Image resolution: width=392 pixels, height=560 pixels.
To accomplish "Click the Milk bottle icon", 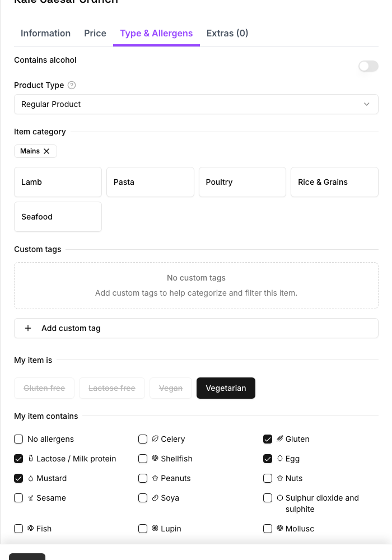I will click(x=31, y=458).
